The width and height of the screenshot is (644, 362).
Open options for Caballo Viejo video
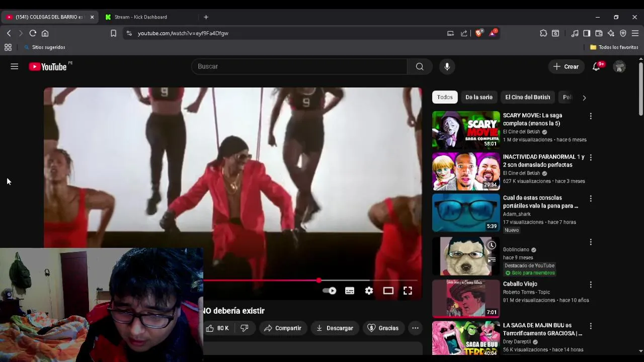591,285
